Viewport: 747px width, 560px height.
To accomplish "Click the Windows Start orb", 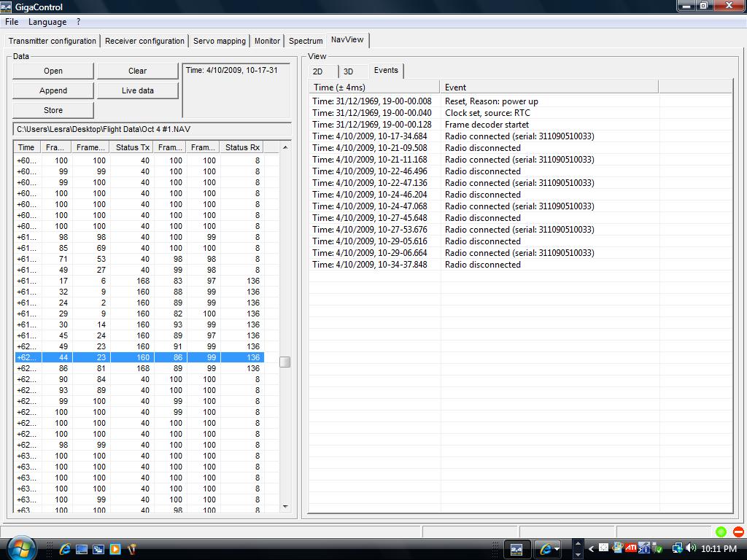I will coord(20,548).
